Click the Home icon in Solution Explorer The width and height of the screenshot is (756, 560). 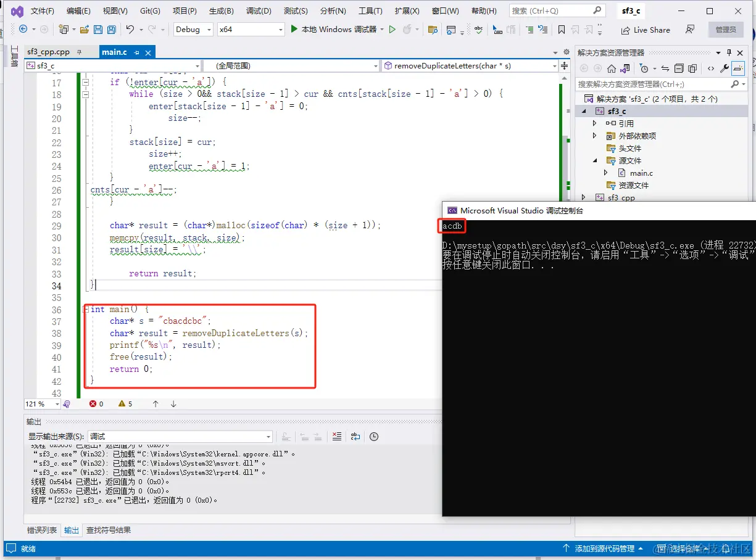(x=612, y=68)
